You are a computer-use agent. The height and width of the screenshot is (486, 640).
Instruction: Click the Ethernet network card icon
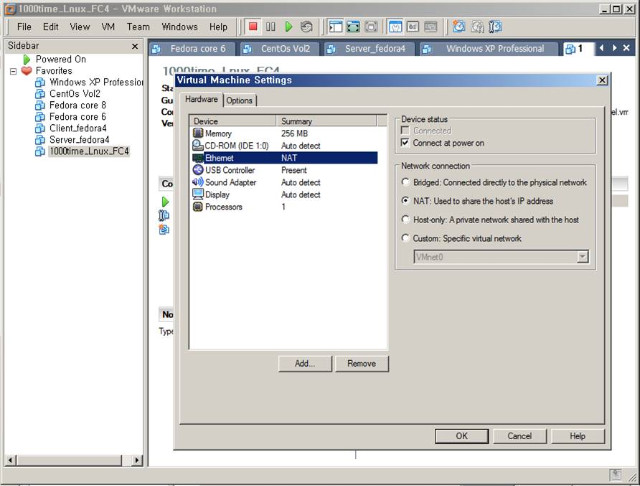point(198,158)
